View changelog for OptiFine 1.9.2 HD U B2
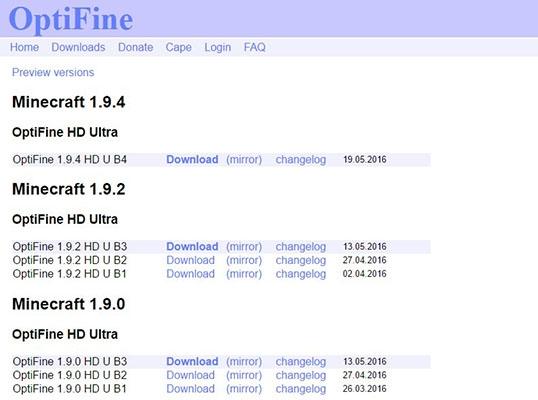 coord(301,261)
